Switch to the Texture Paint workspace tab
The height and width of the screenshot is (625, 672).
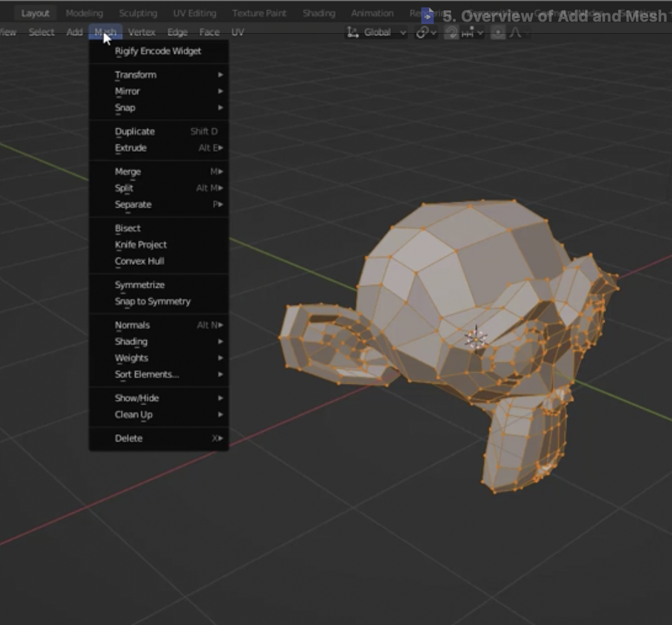click(x=260, y=13)
